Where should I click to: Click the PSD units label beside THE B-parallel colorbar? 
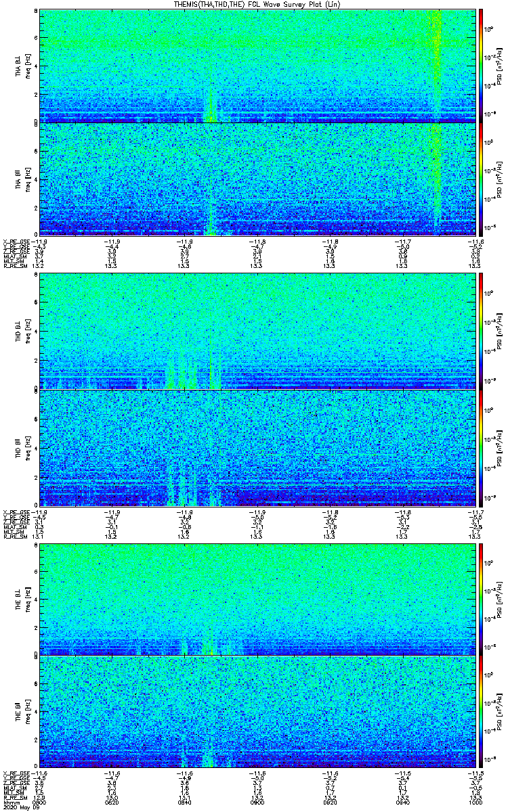(x=501, y=713)
